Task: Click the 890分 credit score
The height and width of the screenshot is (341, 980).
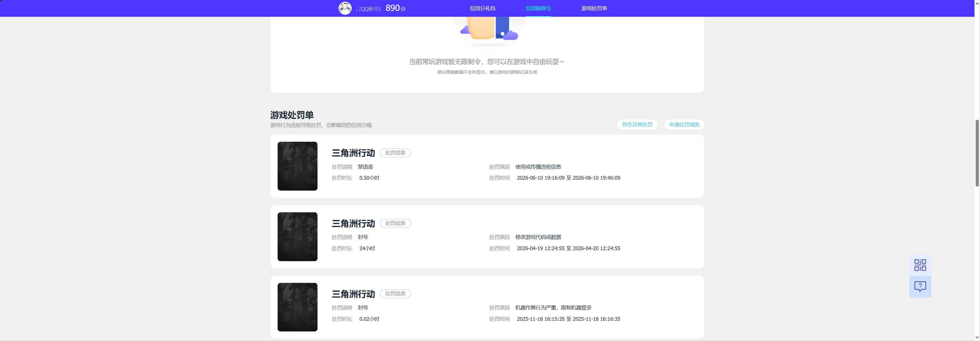Action: coord(395,8)
